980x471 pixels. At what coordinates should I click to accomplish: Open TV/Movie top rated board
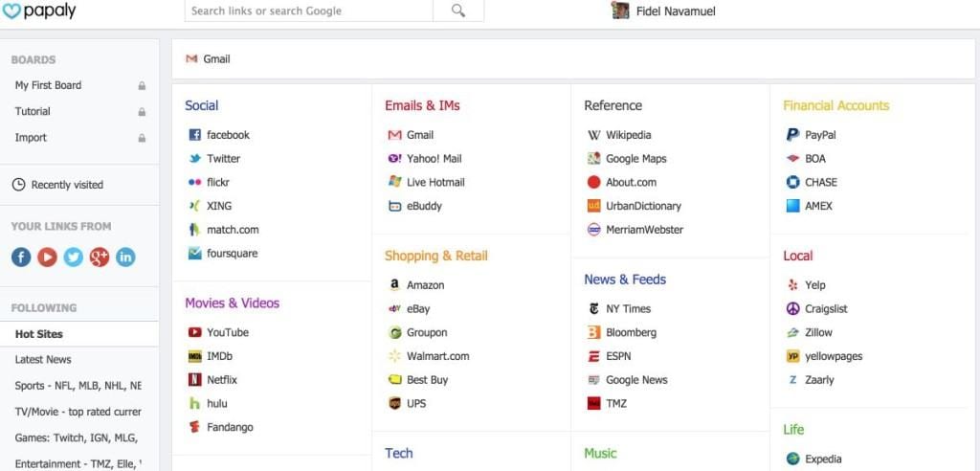pyautogui.click(x=78, y=412)
